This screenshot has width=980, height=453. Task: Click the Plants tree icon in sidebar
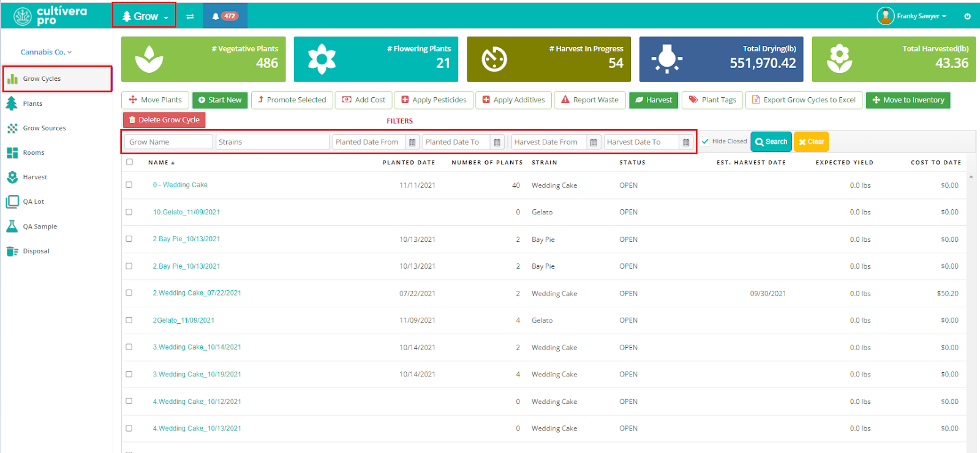12,103
